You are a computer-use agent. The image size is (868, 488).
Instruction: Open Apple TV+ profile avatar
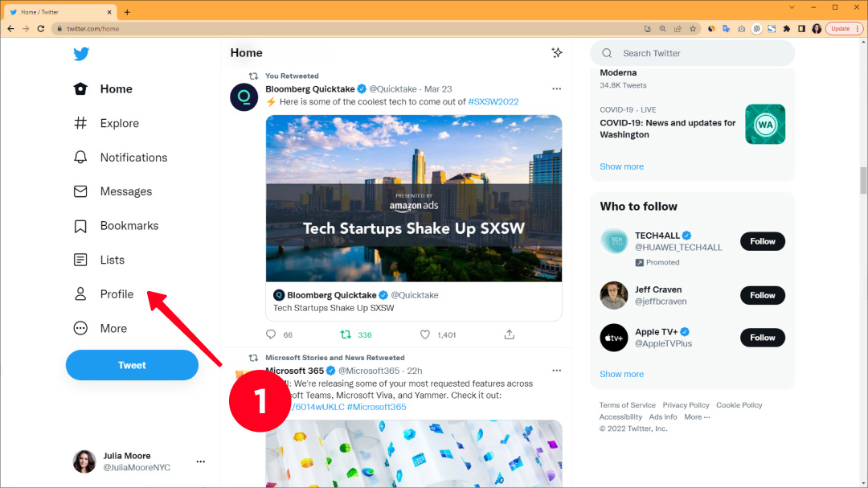[614, 338]
